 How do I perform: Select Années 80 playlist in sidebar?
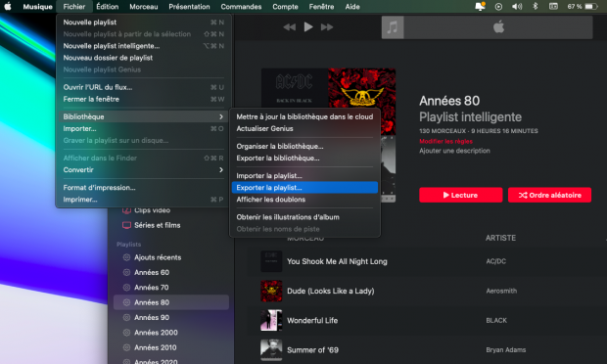click(171, 302)
